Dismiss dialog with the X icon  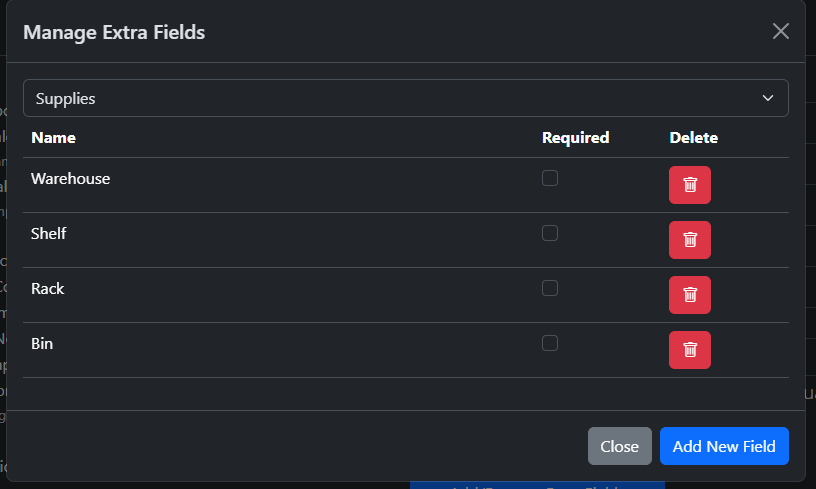coord(781,31)
